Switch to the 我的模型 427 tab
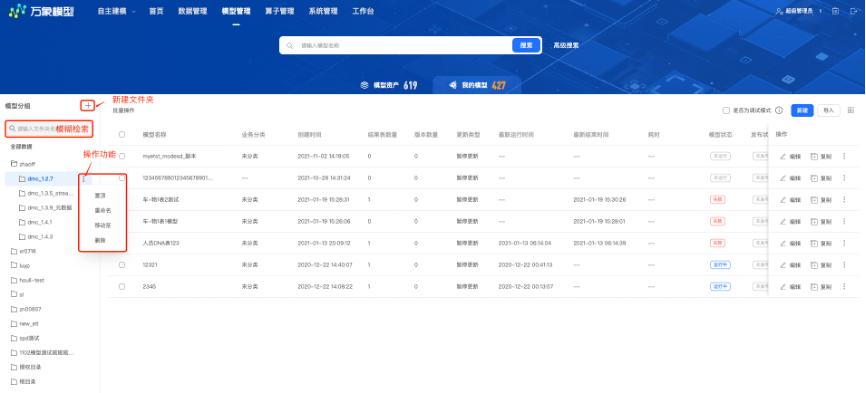The image size is (866, 393). coord(477,85)
